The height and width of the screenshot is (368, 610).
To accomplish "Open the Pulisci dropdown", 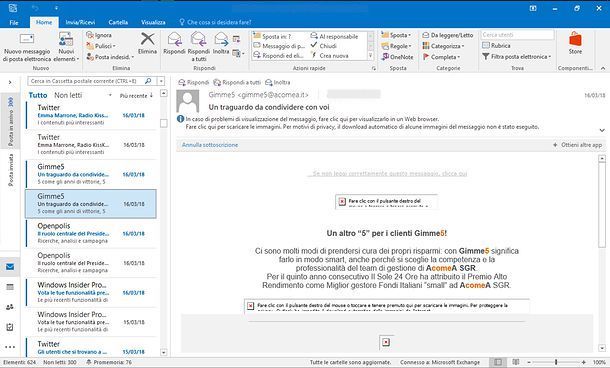I will point(101,46).
